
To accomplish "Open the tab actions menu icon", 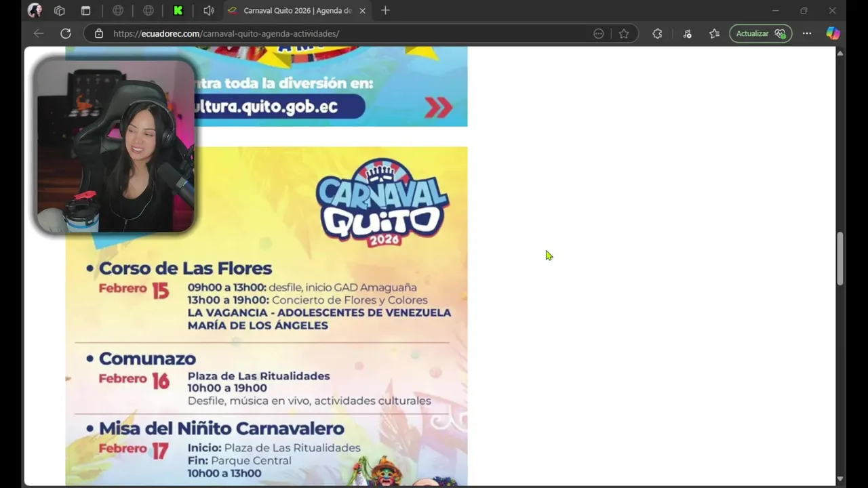I will (x=85, y=11).
